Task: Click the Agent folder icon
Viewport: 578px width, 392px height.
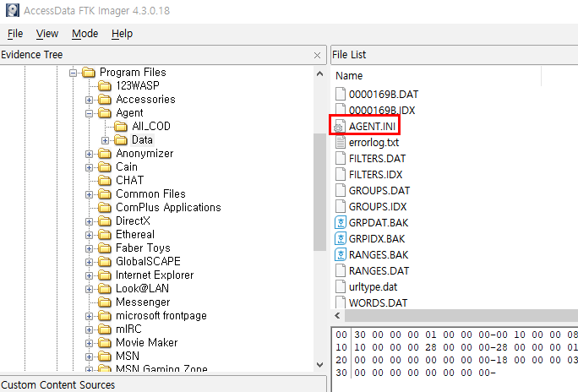Action: click(x=105, y=112)
